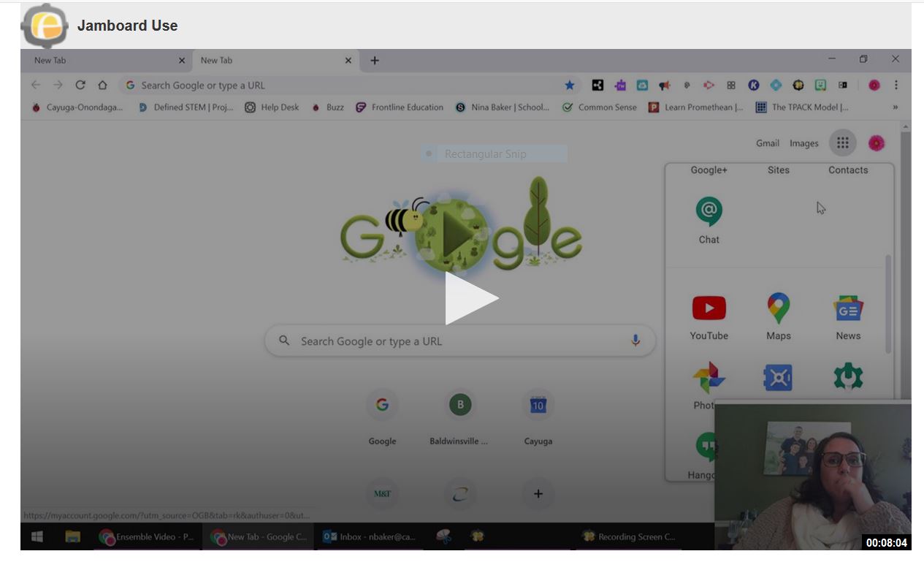
Task: Focus the Google search box on the page
Action: [459, 341]
